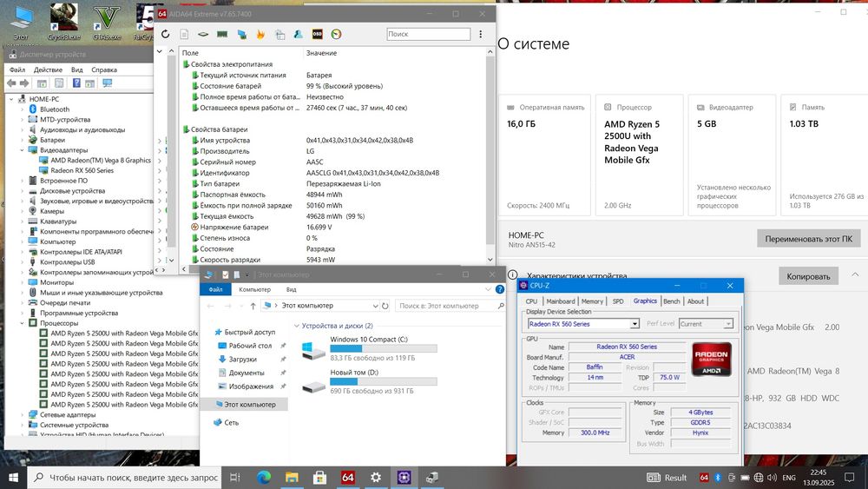Switch to the Mainboard tab in CPU-Z
The height and width of the screenshot is (489, 868).
561,301
